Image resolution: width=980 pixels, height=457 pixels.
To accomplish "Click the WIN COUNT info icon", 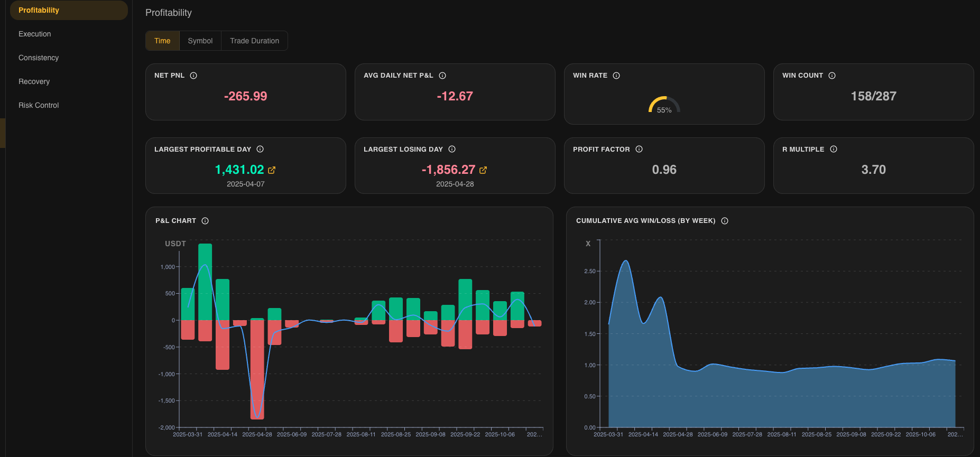I will pos(832,76).
